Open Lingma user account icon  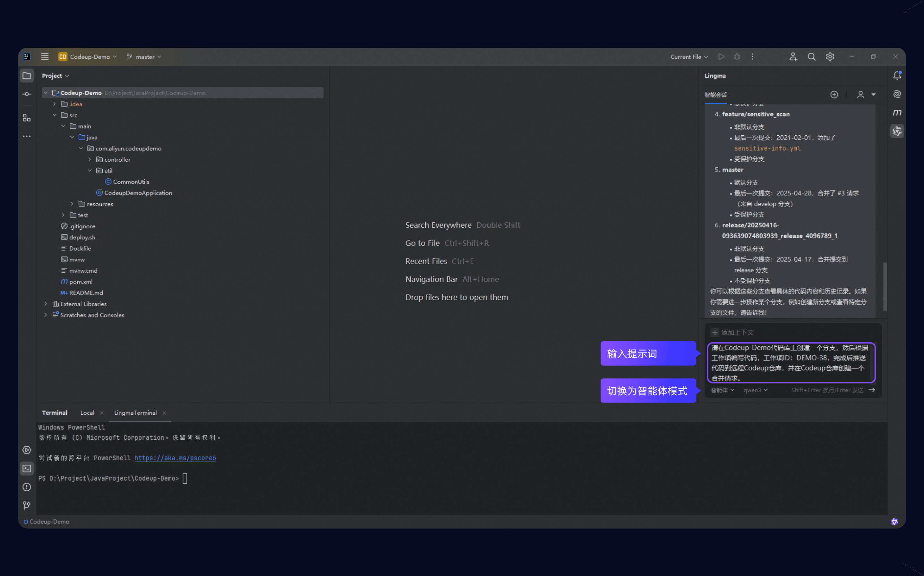(860, 95)
